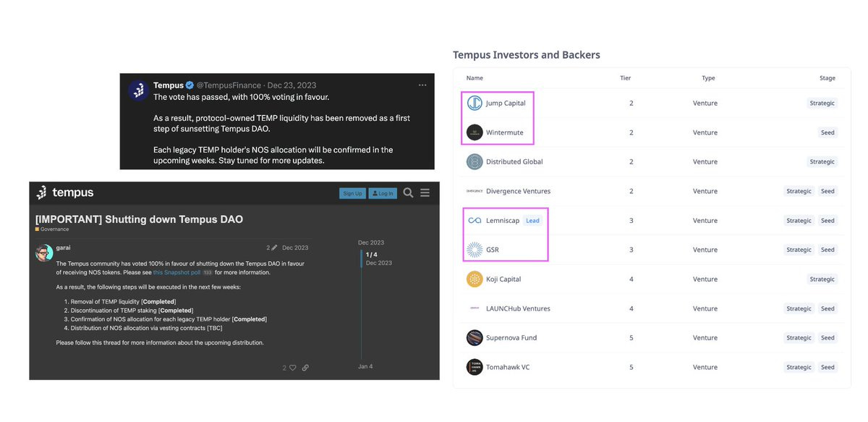This screenshot has height=422, width=868.
Task: Jump to Dec 2023 at the timeline top
Action: pos(372,242)
